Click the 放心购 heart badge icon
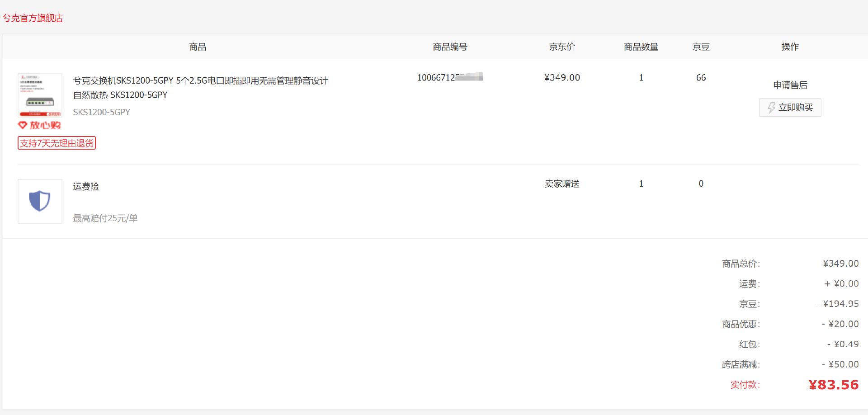The width and height of the screenshot is (868, 415). [23, 125]
